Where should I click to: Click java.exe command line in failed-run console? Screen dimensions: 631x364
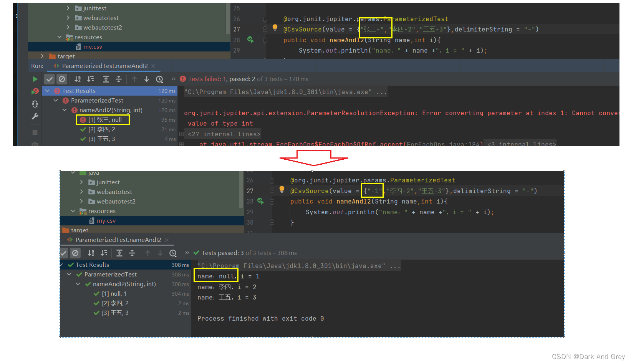[286, 92]
